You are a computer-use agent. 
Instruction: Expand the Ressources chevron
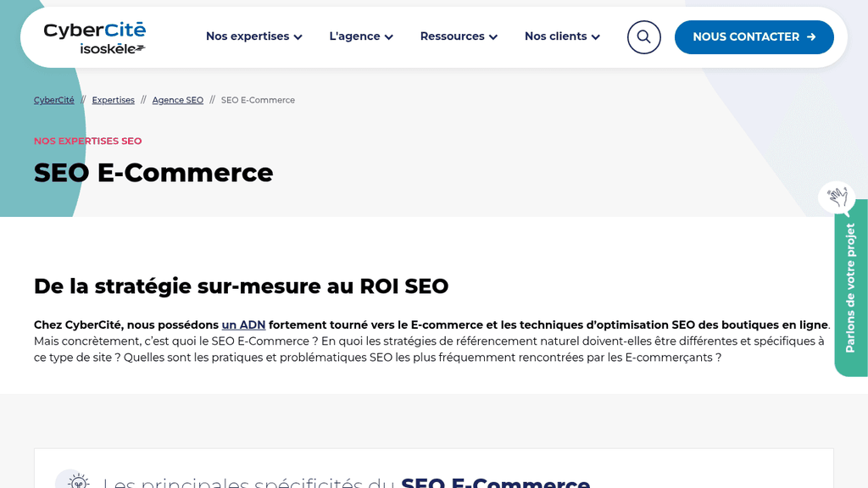coord(493,37)
